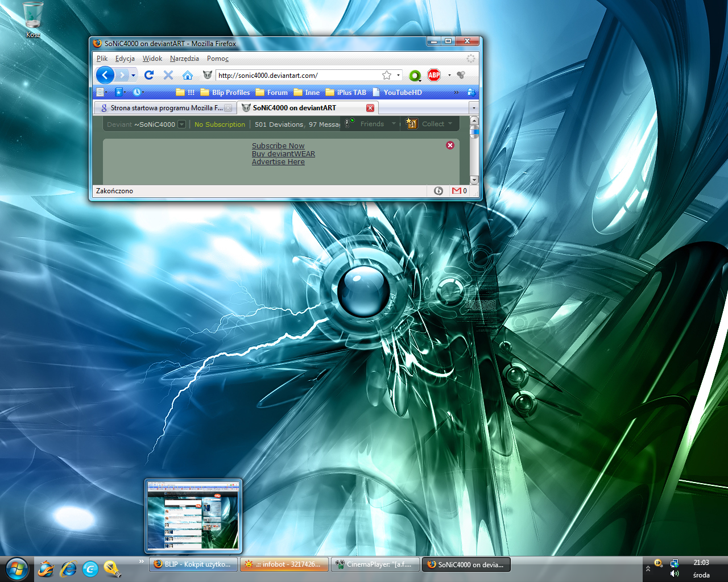
Task: Open the Inne bookmark folder
Action: coord(307,93)
